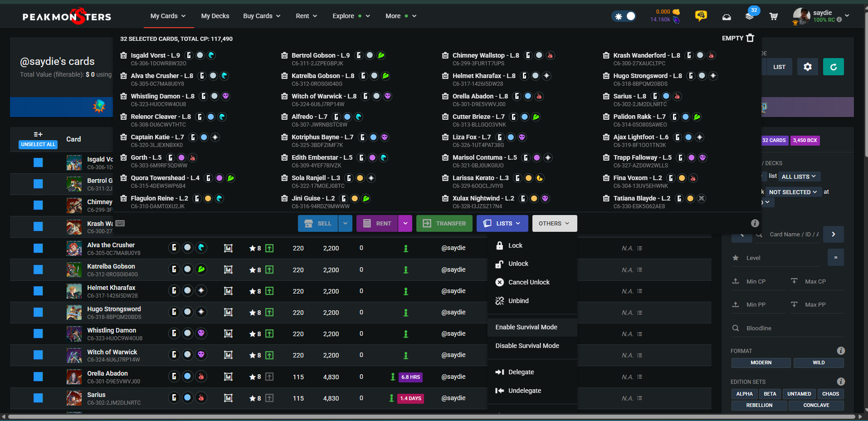Viewport: 868px width, 421px height.
Task: Choose Undelegate from the menu
Action: click(x=532, y=391)
